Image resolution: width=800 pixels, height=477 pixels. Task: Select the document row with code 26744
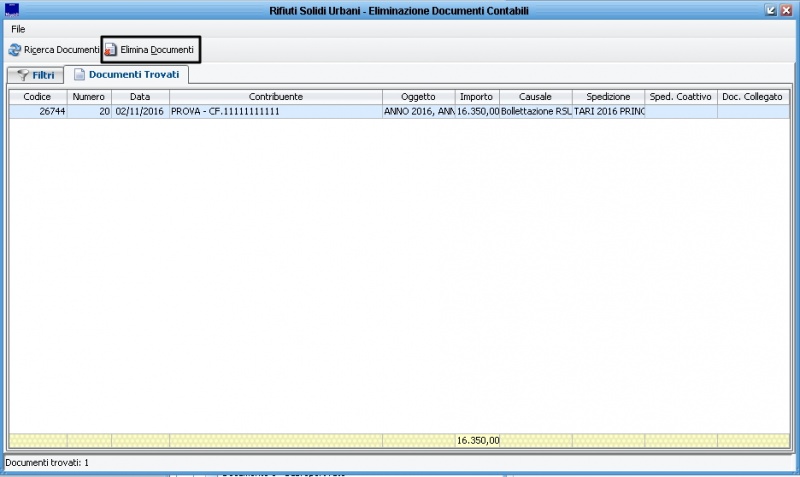(x=40, y=112)
